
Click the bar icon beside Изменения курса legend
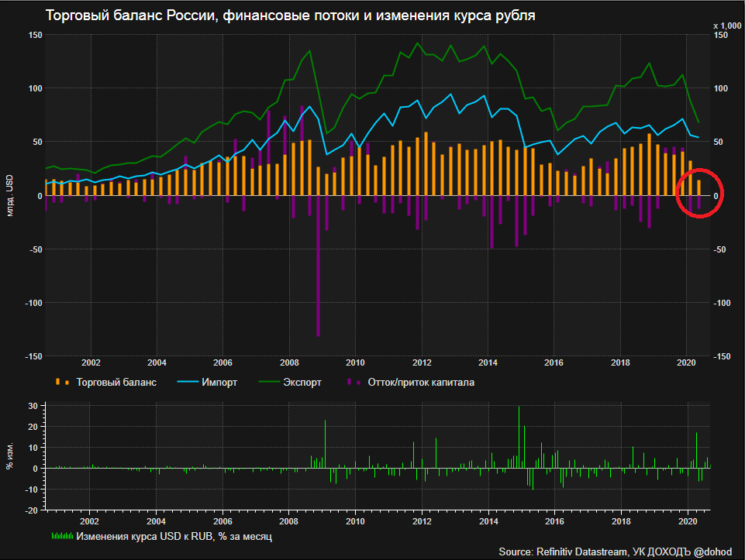point(62,535)
